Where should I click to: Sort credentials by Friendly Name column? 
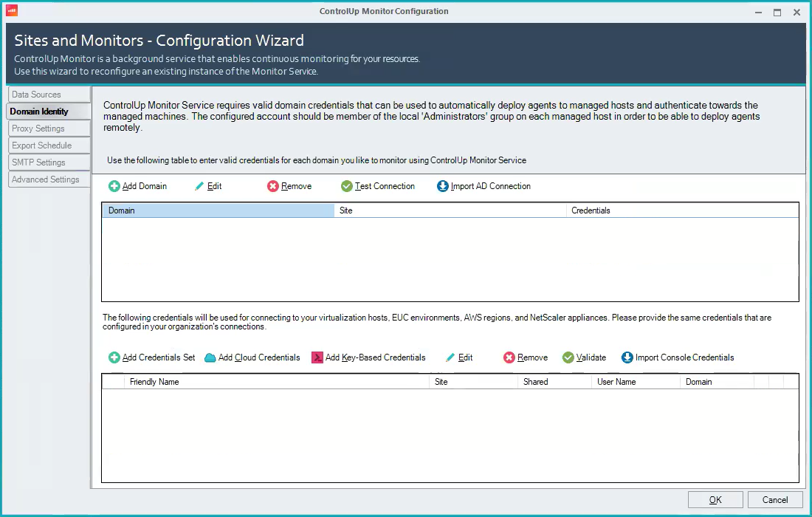coord(277,382)
